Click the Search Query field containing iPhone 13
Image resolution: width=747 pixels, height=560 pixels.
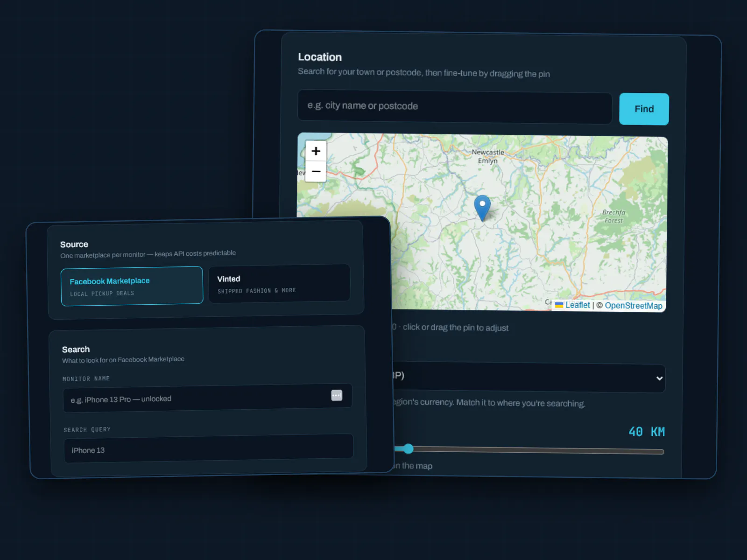(x=209, y=448)
